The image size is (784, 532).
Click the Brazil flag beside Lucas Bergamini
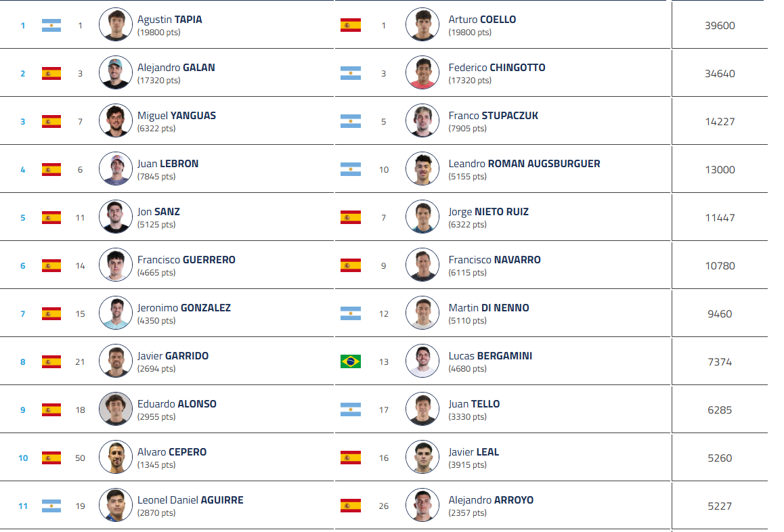351,361
